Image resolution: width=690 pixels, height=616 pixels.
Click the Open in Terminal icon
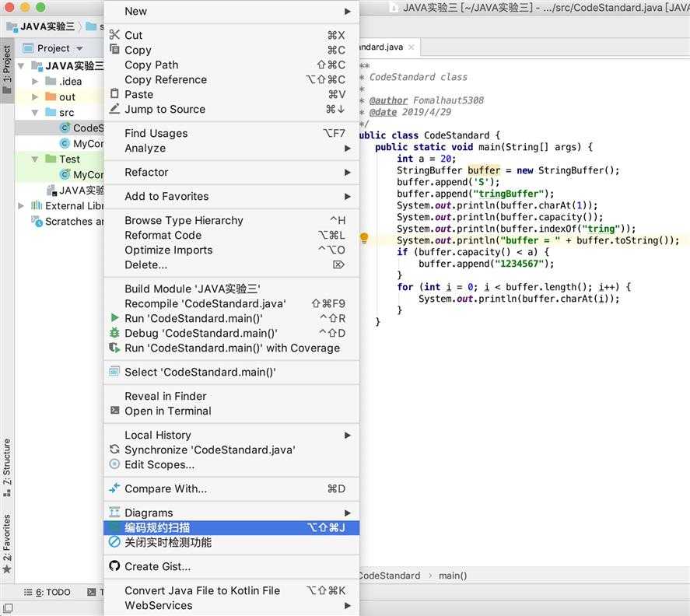click(x=114, y=411)
